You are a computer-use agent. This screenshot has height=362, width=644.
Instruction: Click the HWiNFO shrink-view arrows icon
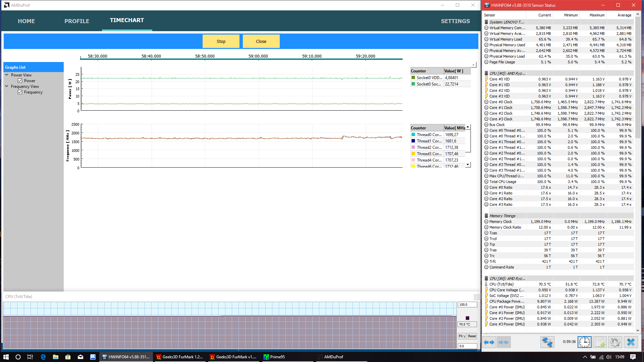(x=503, y=342)
